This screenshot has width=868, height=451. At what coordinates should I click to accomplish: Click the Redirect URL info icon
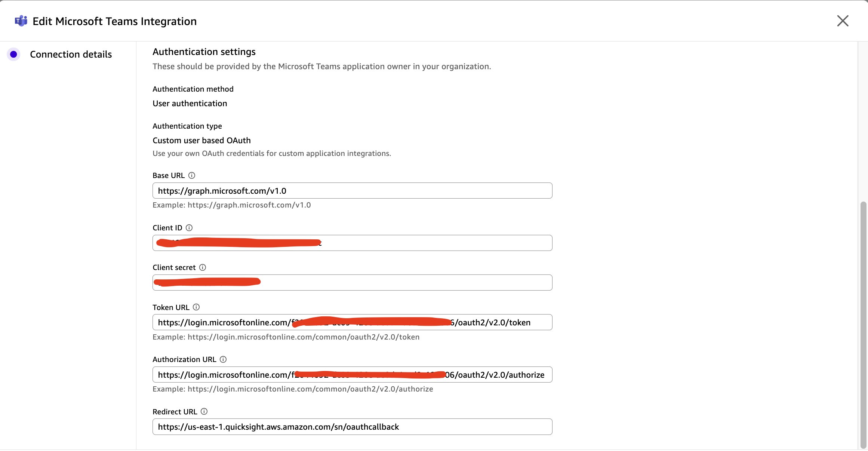pos(204,411)
